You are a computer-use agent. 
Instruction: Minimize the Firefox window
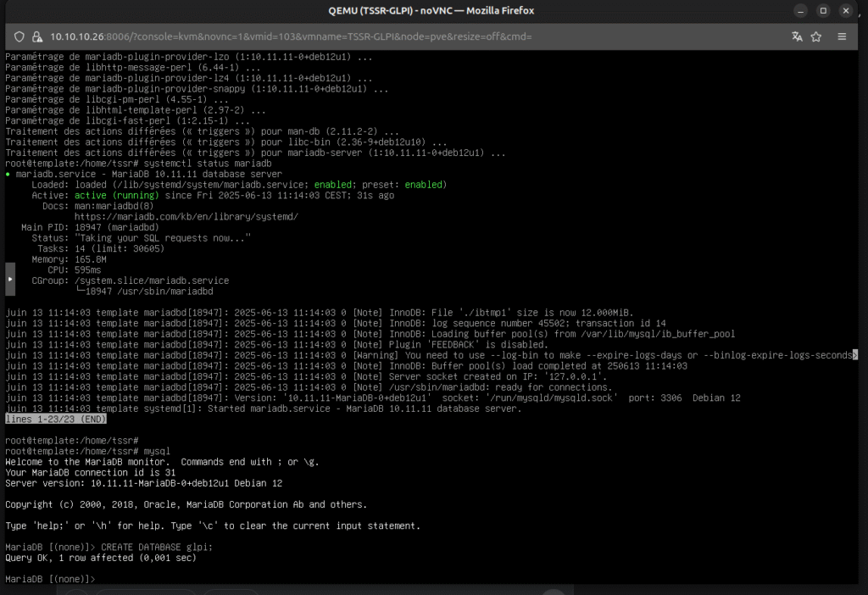tap(800, 11)
